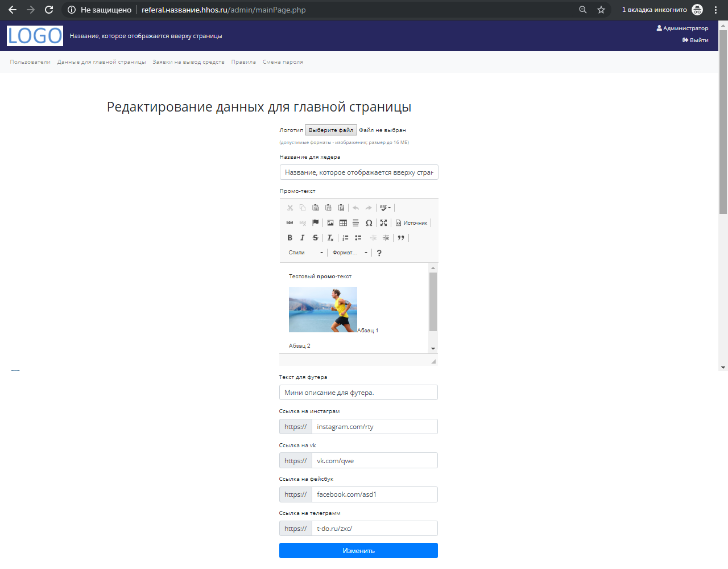Toggle strikethrough formatting
This screenshot has height=569, width=728.
[316, 238]
